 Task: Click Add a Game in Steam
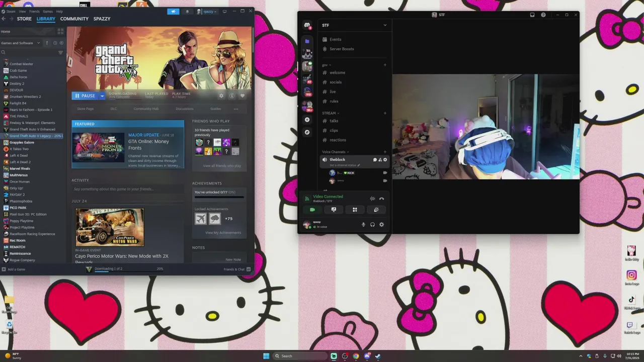point(14,269)
